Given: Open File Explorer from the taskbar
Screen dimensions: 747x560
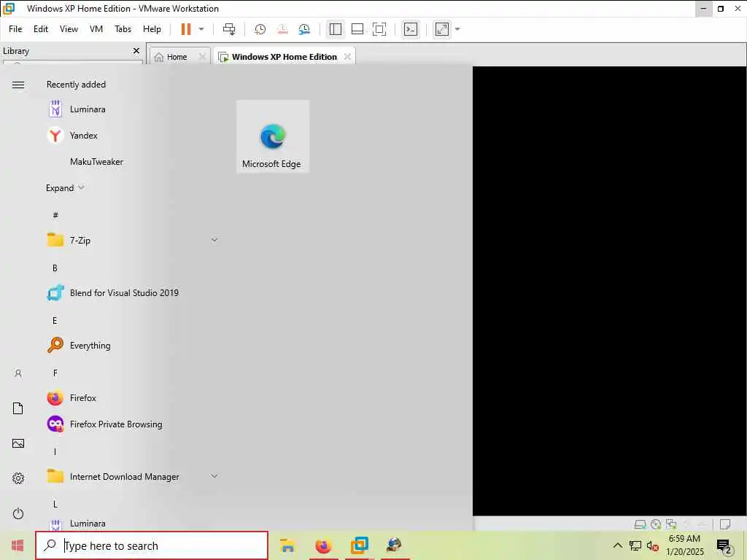Looking at the screenshot, I should click(x=287, y=545).
